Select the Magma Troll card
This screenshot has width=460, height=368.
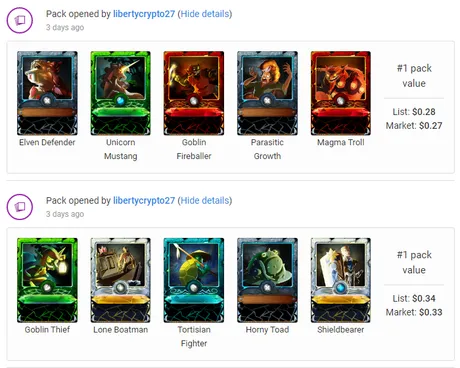[x=341, y=93]
